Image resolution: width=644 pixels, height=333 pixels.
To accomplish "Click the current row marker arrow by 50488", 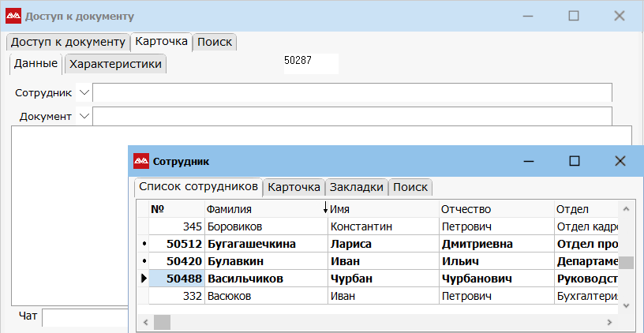I will [143, 279].
